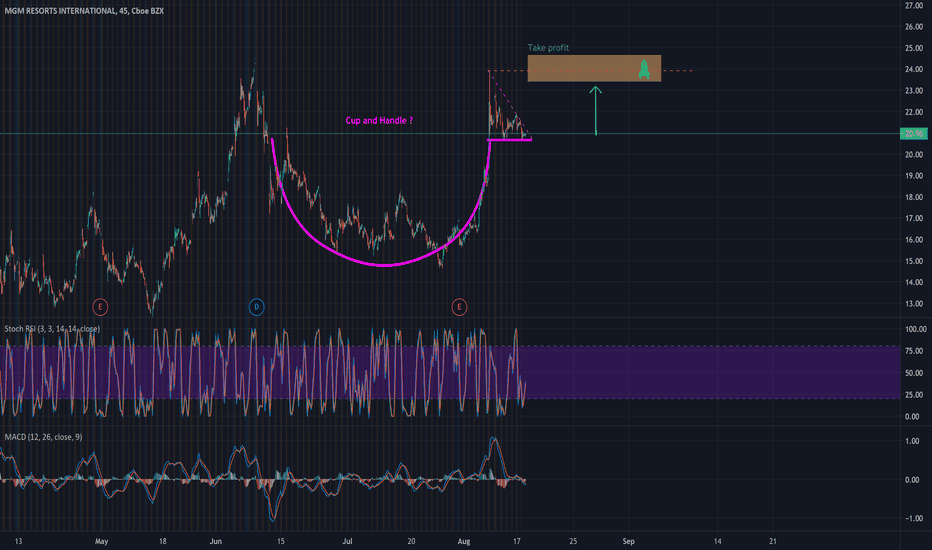The image size is (932, 550).
Task: Click the 100.00 Stoch RSI scale label
Action: [x=915, y=329]
